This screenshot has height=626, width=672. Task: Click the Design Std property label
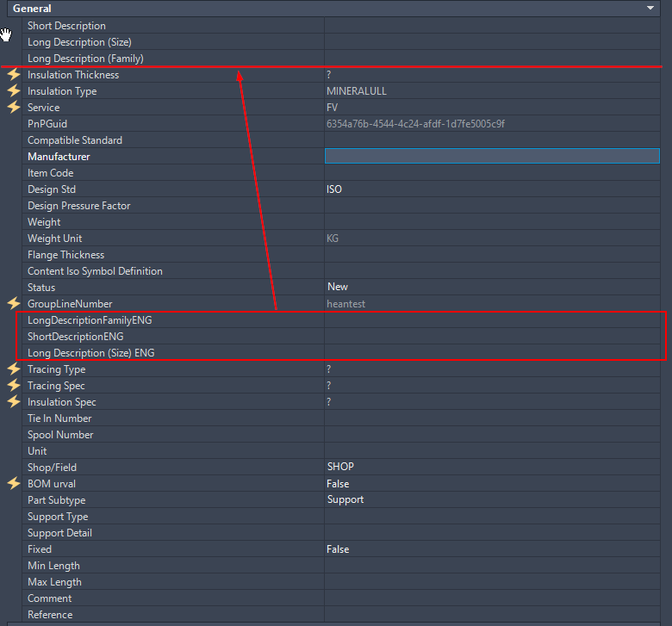pos(52,189)
